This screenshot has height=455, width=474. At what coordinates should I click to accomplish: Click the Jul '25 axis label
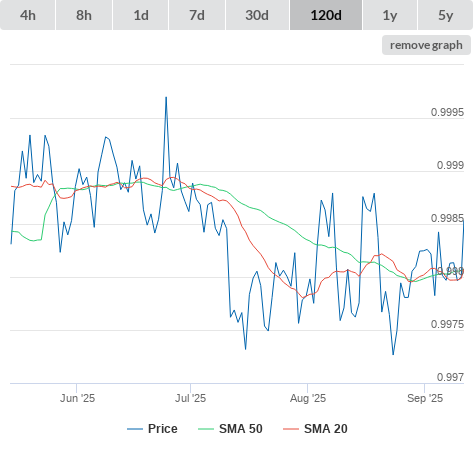pos(191,398)
